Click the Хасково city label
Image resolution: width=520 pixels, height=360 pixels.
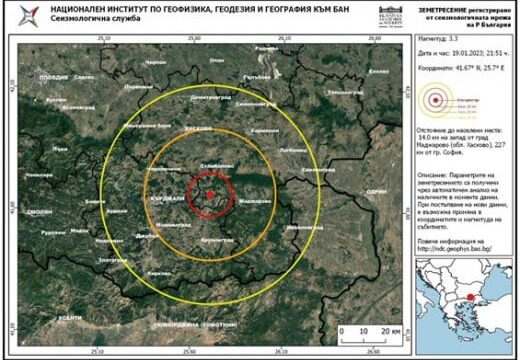tap(198, 128)
